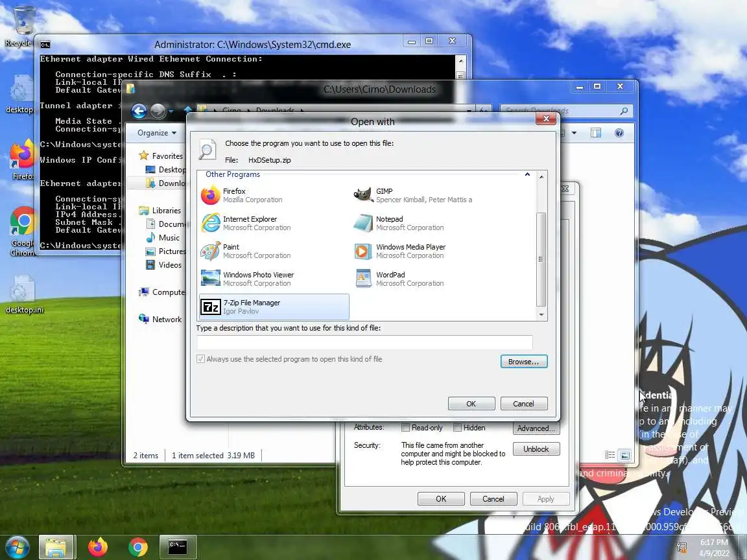
Task: Choose GIMP from Other Programs
Action: (427, 195)
